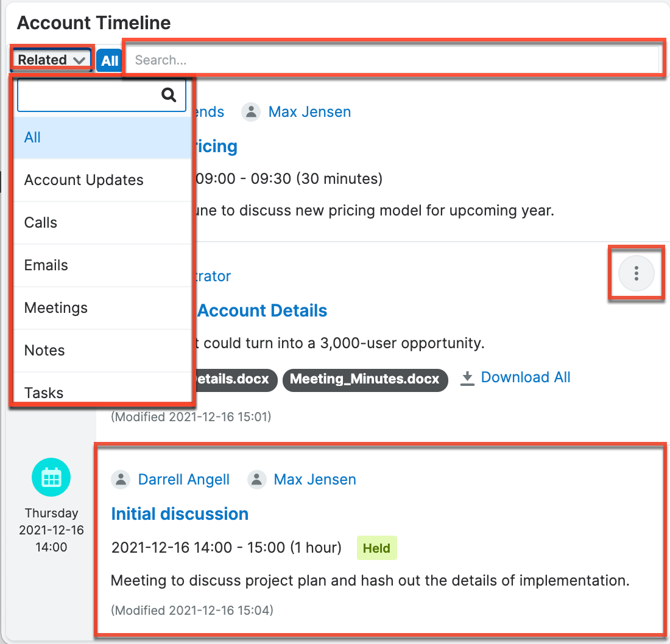This screenshot has height=644, width=670.
Task: Click the Download All link
Action: click(x=525, y=377)
